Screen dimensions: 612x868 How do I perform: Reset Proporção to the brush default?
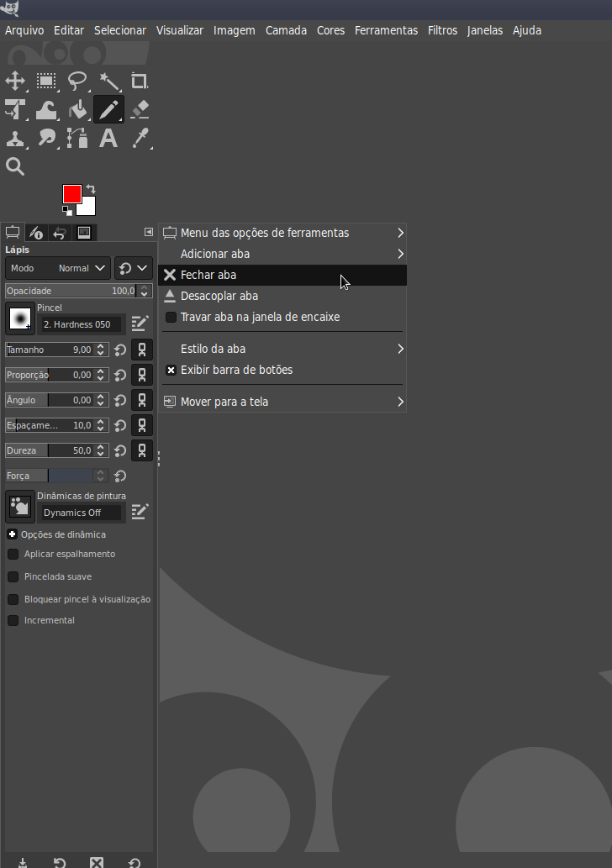[119, 376]
